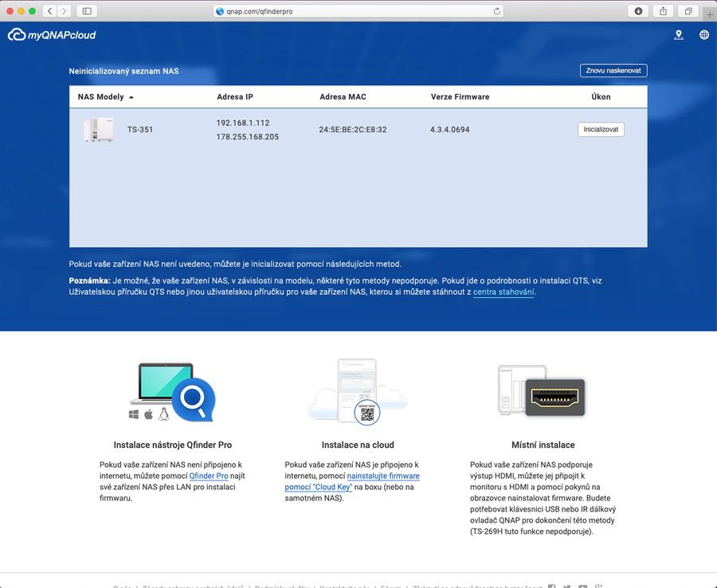Click the myQNAPcloud logo

tap(52, 35)
